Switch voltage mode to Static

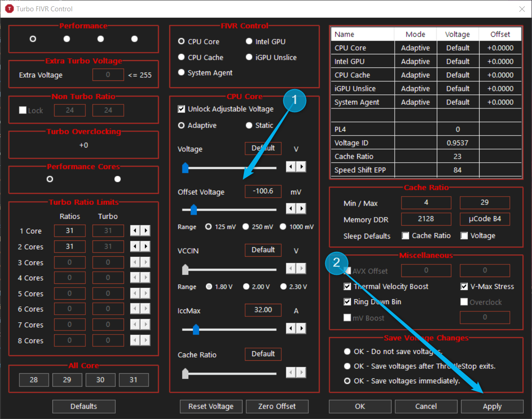coord(249,125)
